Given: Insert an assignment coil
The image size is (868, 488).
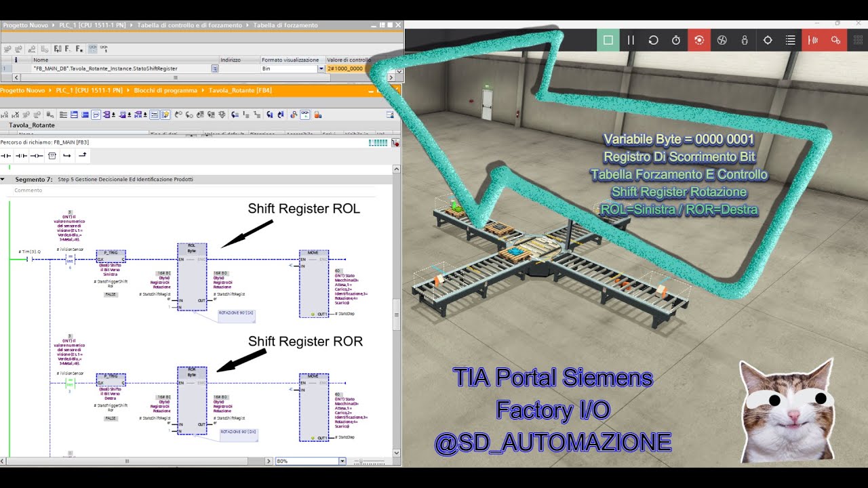Looking at the screenshot, I should click(37, 156).
